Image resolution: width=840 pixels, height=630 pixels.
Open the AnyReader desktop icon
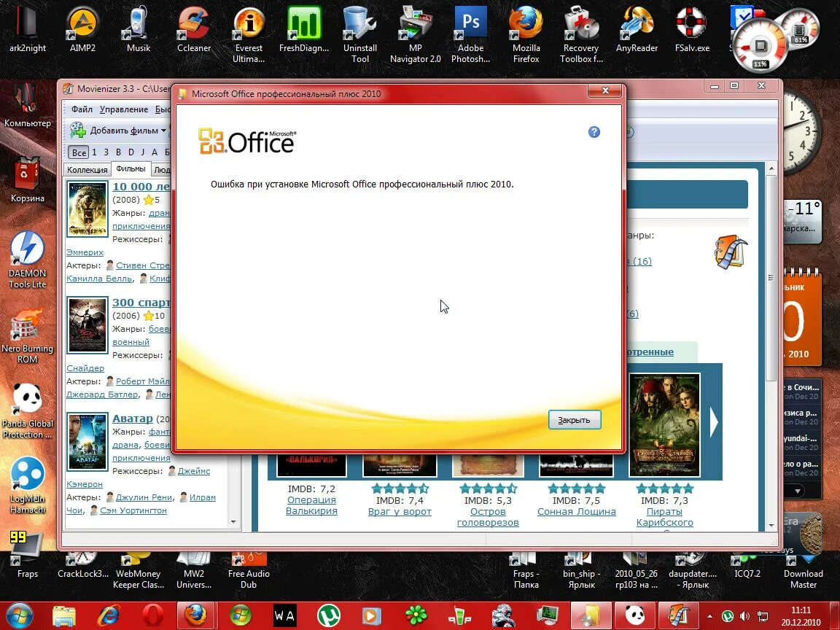tap(637, 29)
